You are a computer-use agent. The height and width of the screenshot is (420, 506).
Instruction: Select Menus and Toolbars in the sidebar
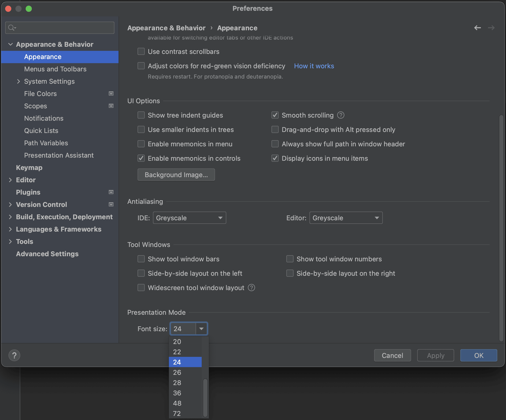[x=55, y=69]
